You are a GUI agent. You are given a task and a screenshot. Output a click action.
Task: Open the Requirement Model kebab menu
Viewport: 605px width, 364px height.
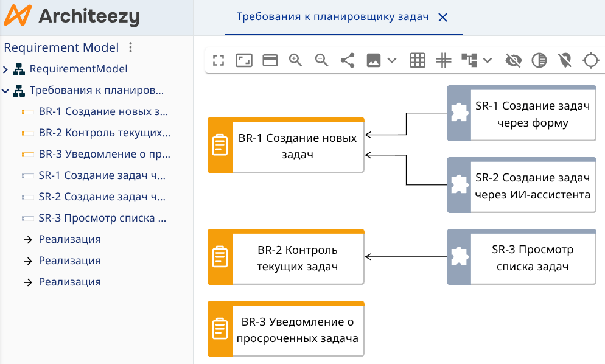pyautogui.click(x=130, y=47)
